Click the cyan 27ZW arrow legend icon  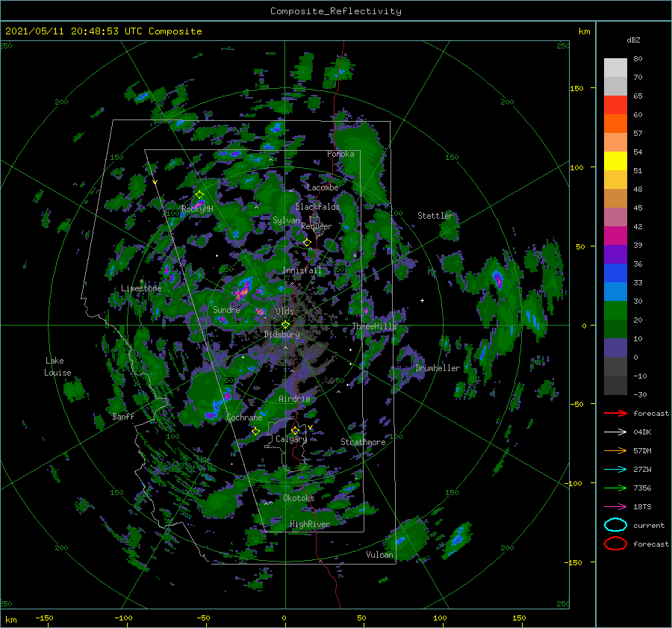click(615, 470)
